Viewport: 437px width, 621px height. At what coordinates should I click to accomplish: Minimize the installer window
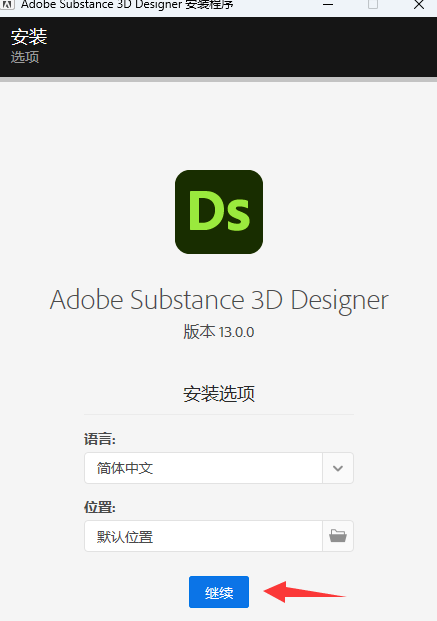[328, 5]
